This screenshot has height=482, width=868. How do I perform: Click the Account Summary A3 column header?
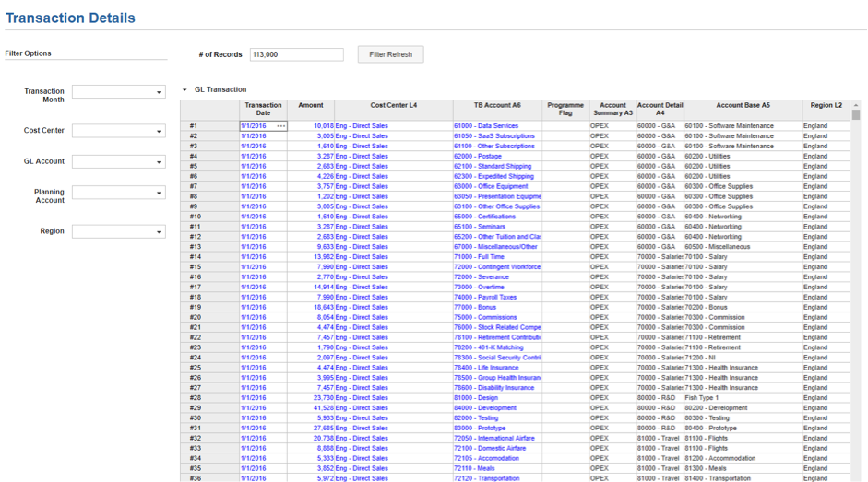point(612,109)
